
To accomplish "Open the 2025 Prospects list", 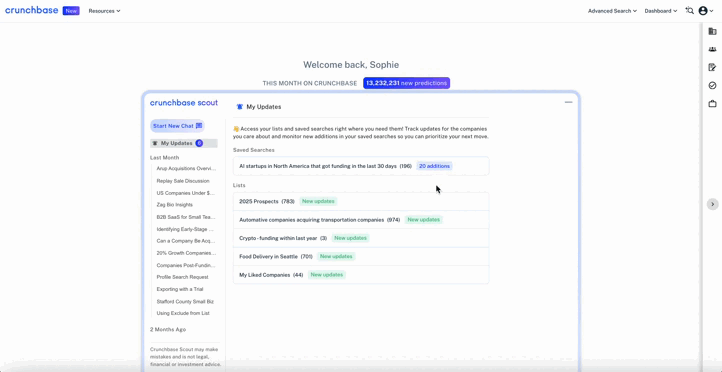I will (361, 201).
